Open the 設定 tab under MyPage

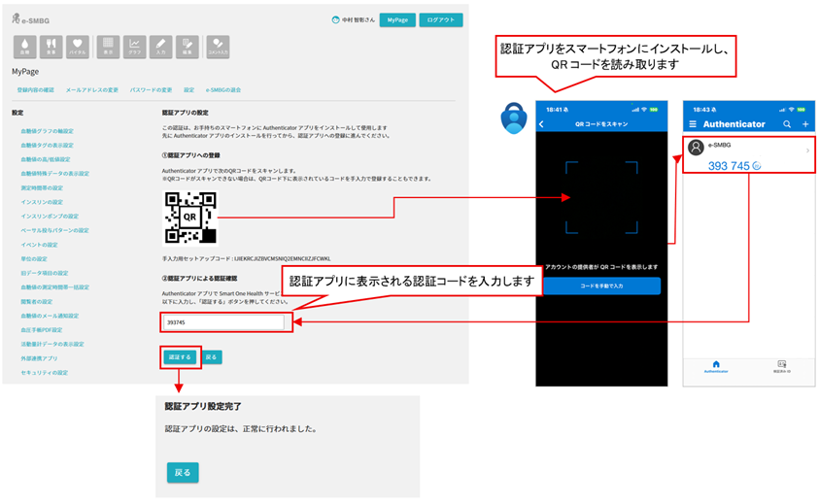click(x=189, y=90)
